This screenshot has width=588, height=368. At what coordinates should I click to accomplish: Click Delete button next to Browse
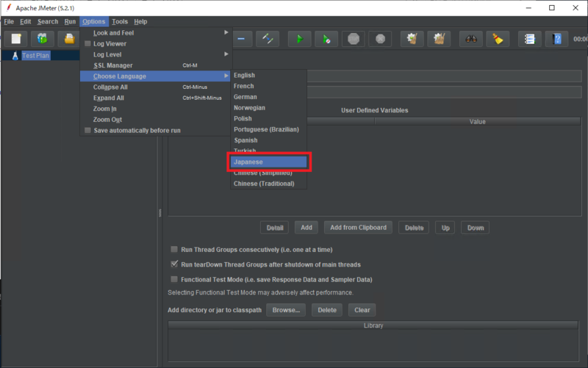tap(327, 310)
